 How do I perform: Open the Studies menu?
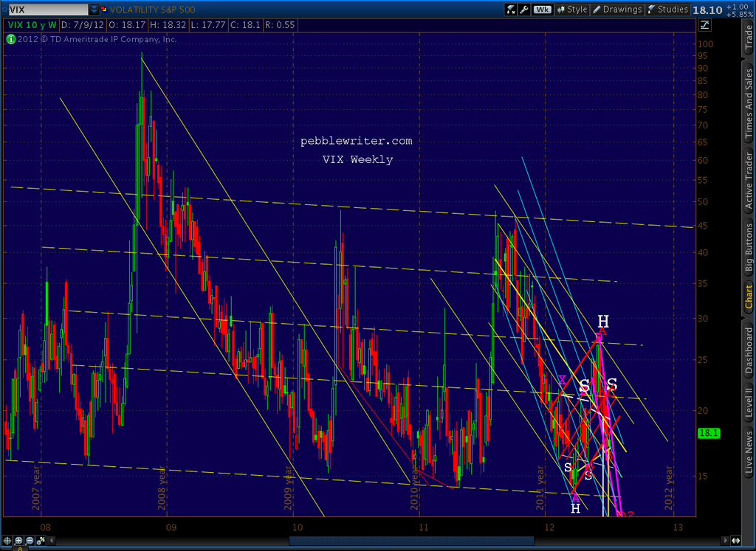[667, 9]
